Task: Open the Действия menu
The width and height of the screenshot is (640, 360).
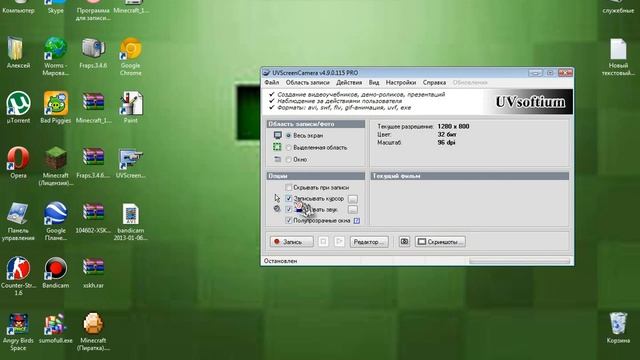Action: 349,82
